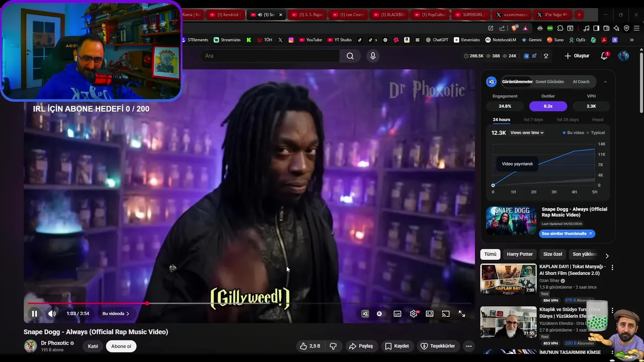Open the notifications bell

(x=604, y=56)
